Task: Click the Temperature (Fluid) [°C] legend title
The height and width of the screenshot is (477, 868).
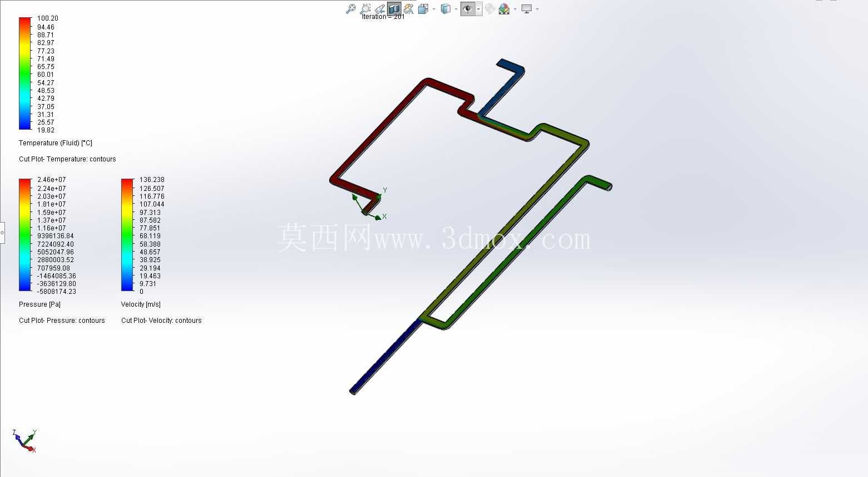Action: pyautogui.click(x=56, y=143)
